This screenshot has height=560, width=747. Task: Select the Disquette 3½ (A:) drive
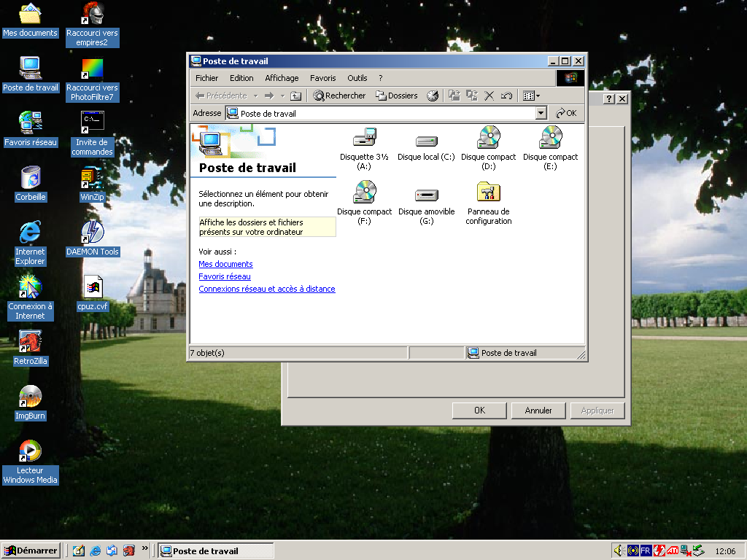[364, 138]
